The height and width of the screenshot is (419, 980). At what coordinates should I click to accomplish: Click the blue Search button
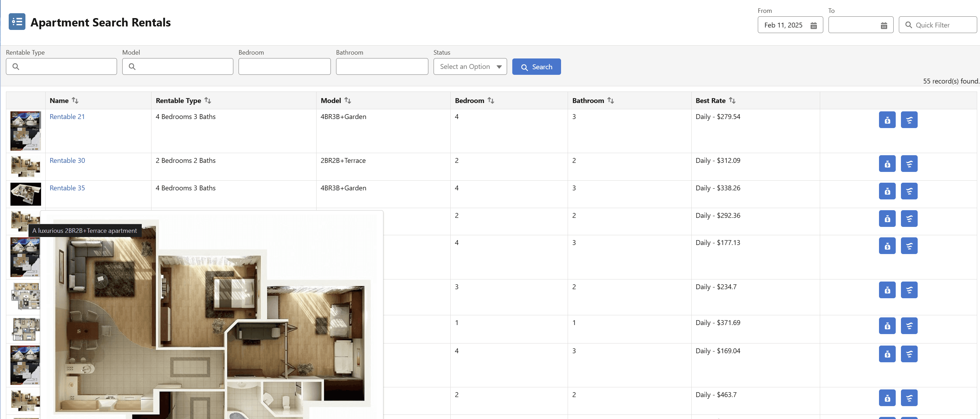click(536, 67)
